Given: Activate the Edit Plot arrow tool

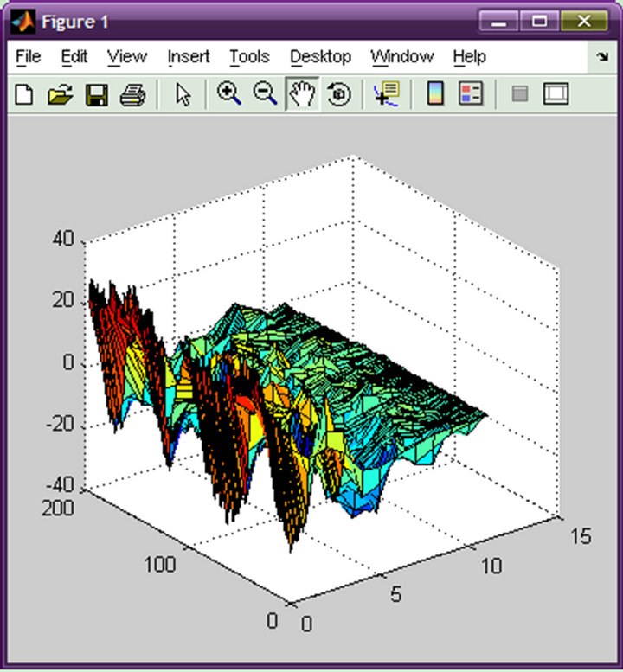Looking at the screenshot, I should tap(183, 94).
